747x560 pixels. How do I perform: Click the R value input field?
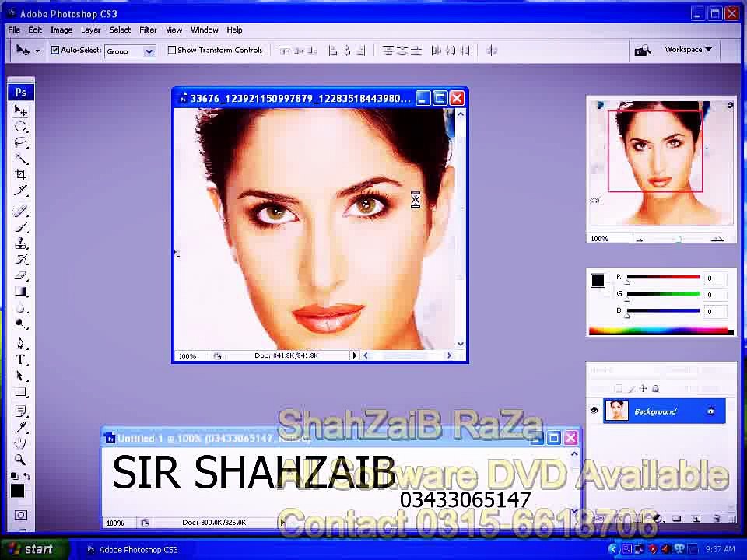[x=716, y=278]
